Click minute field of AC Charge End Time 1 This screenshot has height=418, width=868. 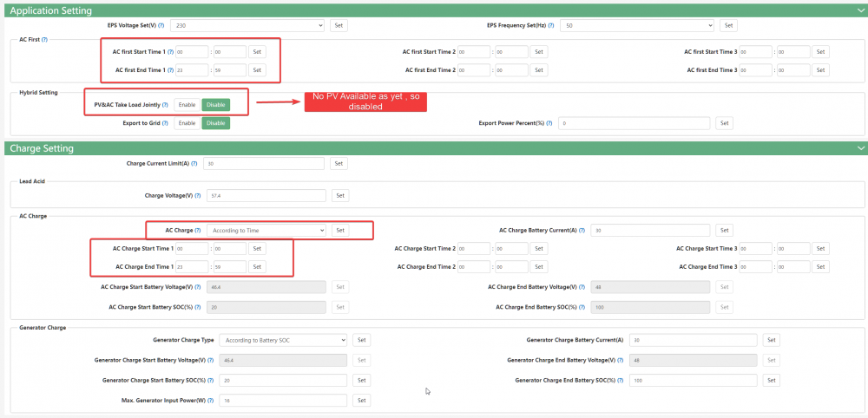tap(230, 266)
